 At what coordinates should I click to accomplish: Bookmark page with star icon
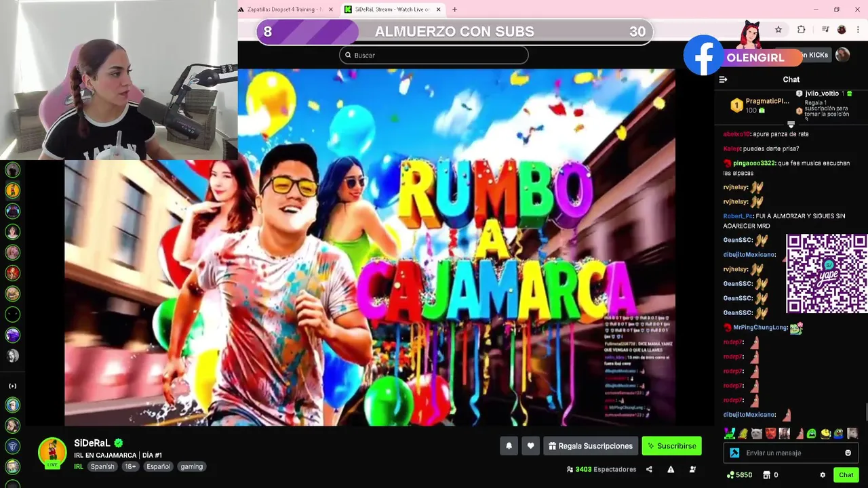[778, 29]
